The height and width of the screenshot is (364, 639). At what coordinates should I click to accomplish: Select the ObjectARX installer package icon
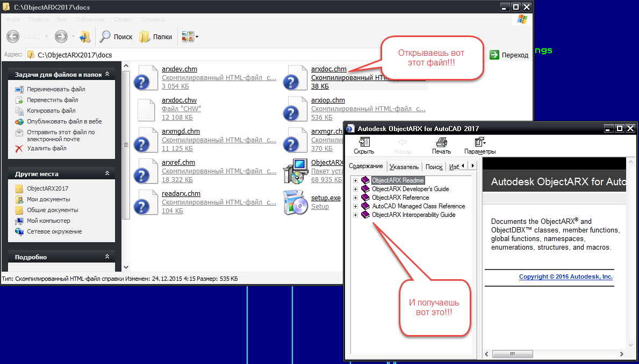[x=296, y=171]
